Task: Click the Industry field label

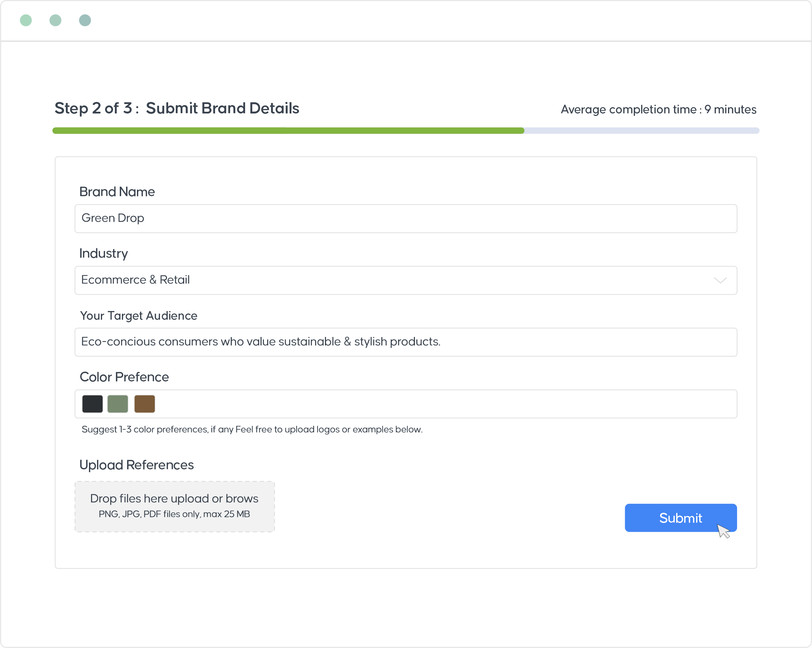Action: click(x=104, y=253)
